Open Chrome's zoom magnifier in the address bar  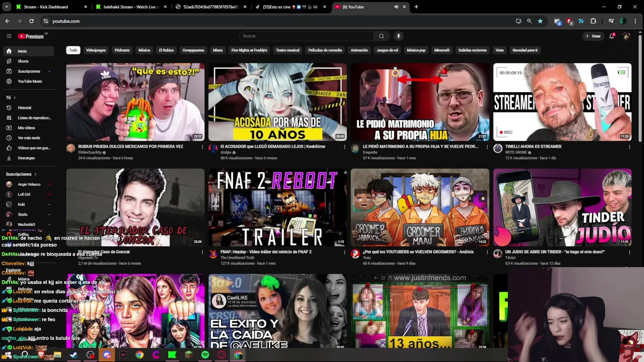pos(529,21)
